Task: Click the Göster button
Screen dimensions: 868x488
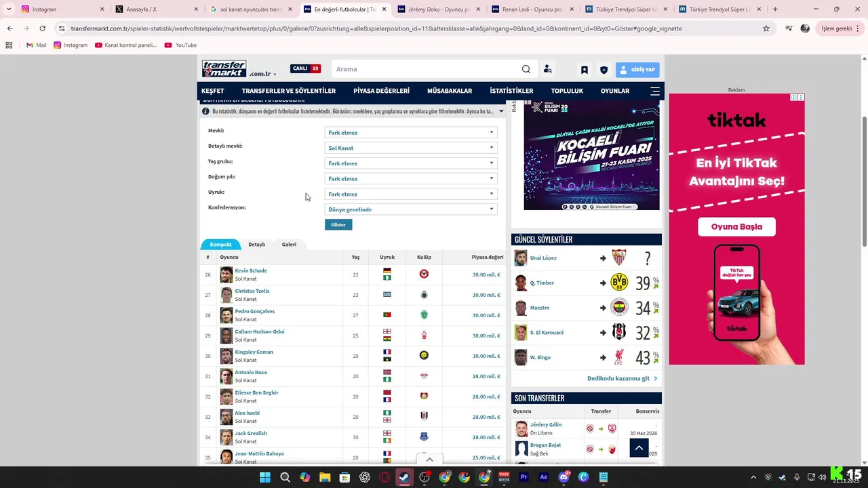Action: 338,224
